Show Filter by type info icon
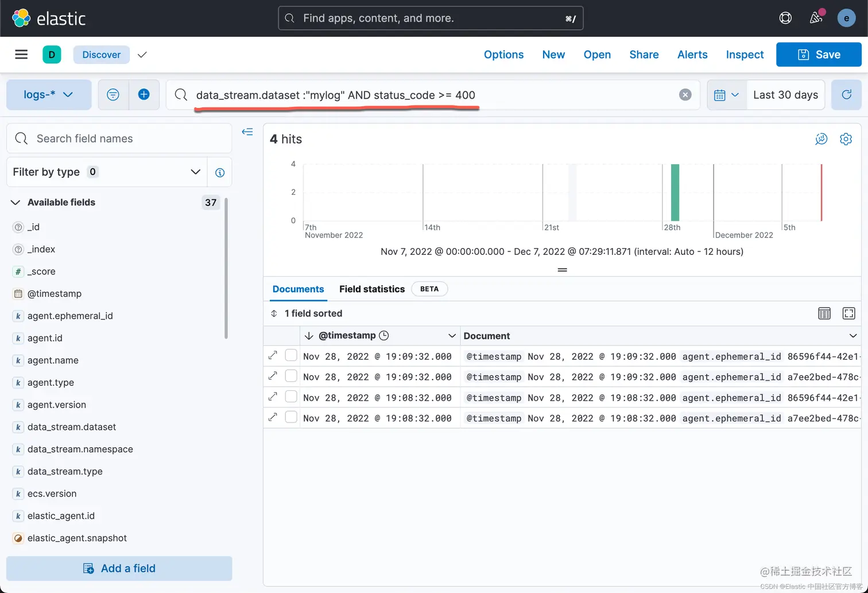 [x=220, y=172]
